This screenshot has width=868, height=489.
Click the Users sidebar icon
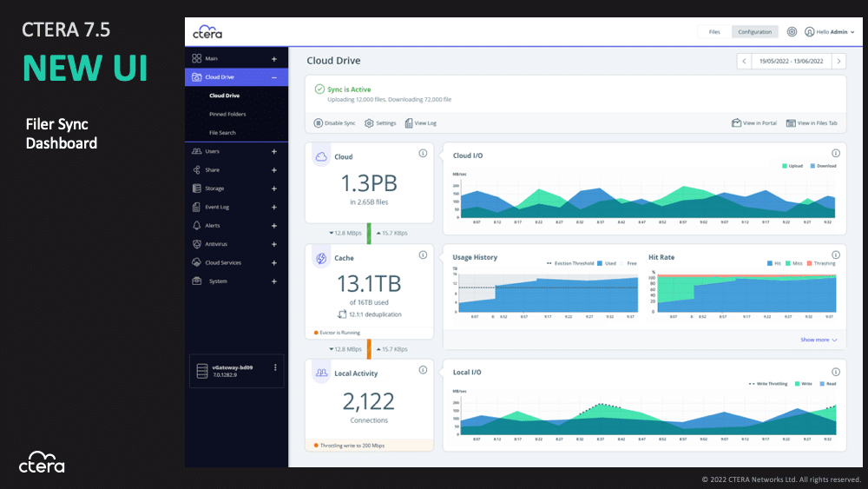[196, 151]
